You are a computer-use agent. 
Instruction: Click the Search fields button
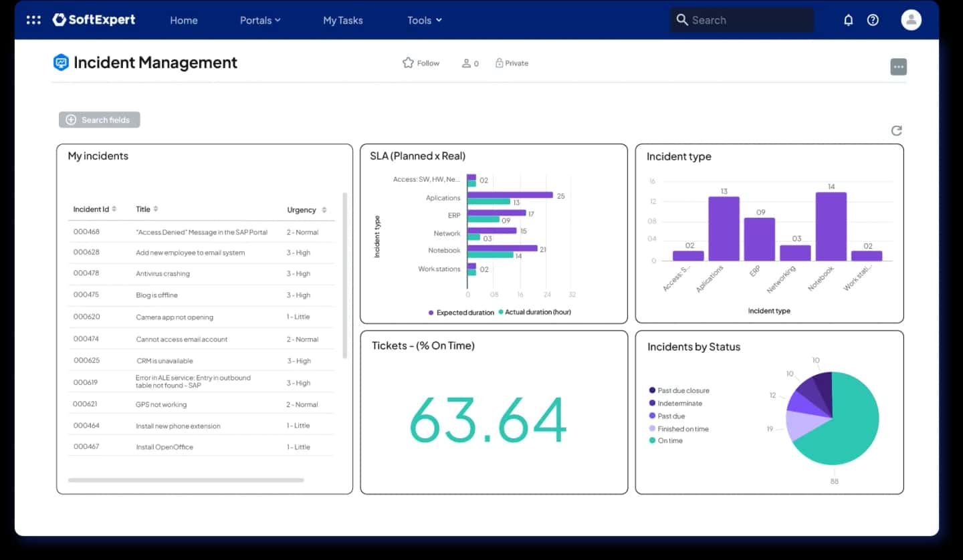pos(100,120)
